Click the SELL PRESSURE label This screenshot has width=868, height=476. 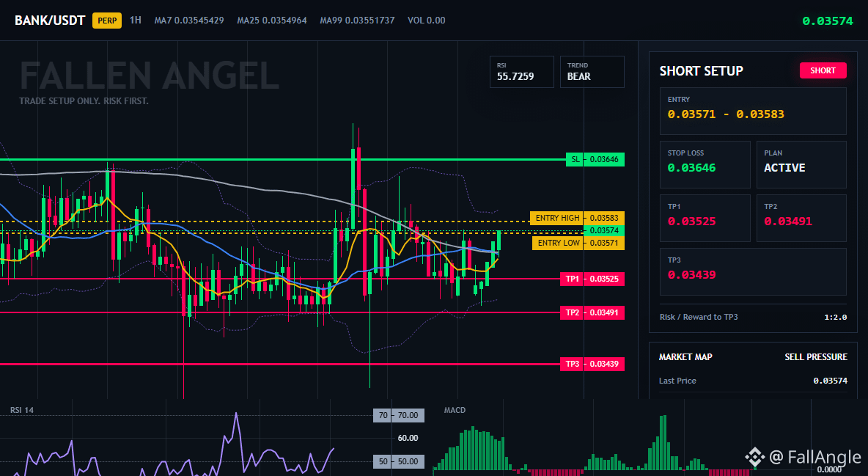coord(815,357)
